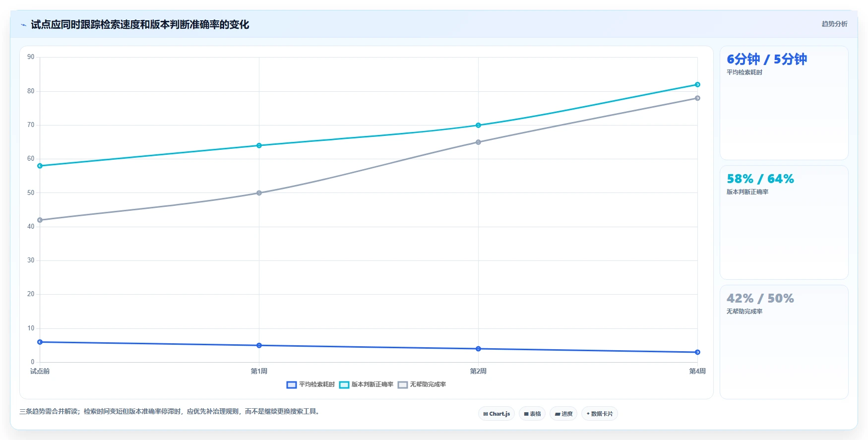Image resolution: width=868 pixels, height=440 pixels.
Task: Click 版本判断正确率 data point at 试点前
Action: click(x=40, y=166)
